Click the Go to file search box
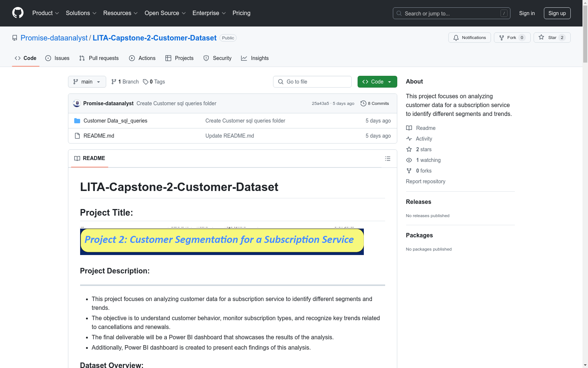The image size is (588, 368). pyautogui.click(x=312, y=82)
